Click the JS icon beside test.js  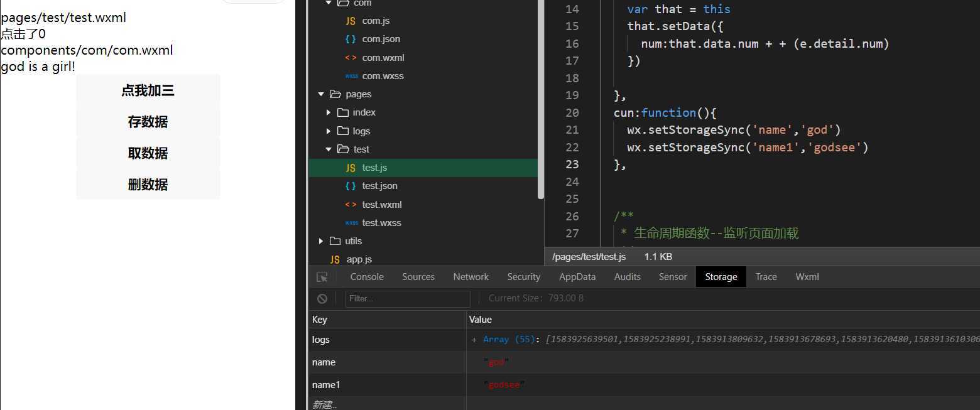(x=351, y=168)
